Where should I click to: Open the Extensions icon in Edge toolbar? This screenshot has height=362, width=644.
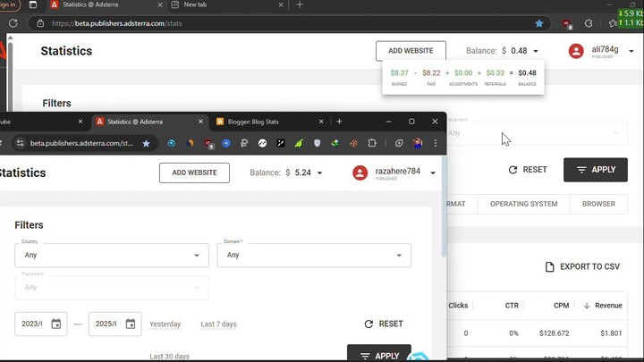coord(589,23)
